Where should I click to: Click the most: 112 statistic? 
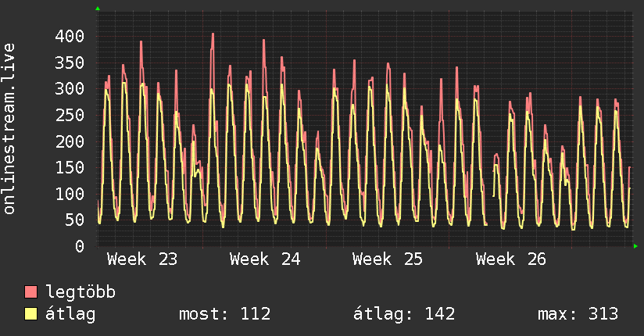pos(225,314)
